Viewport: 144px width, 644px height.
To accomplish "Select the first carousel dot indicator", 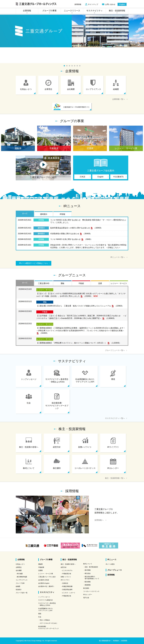I will coord(64,66).
